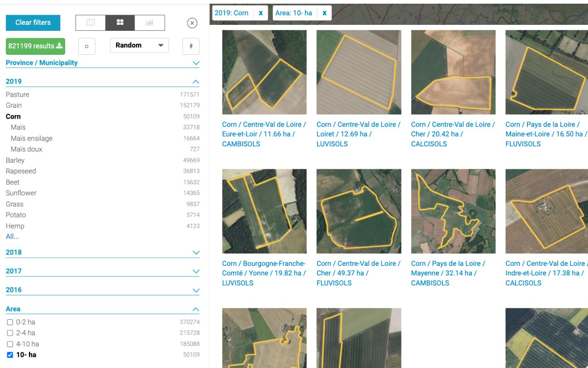Image resolution: width=588 pixels, height=368 pixels.
Task: Close the filter panel with circled X
Action: 192,23
